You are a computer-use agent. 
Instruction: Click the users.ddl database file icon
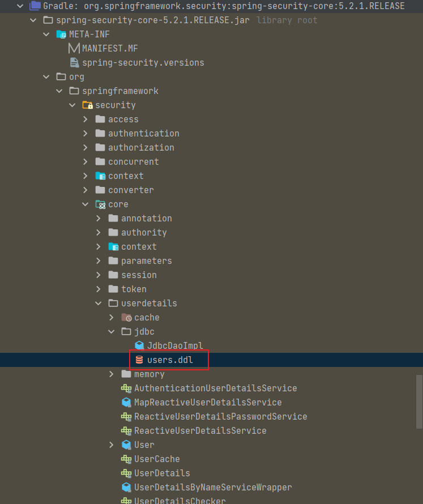tap(139, 360)
